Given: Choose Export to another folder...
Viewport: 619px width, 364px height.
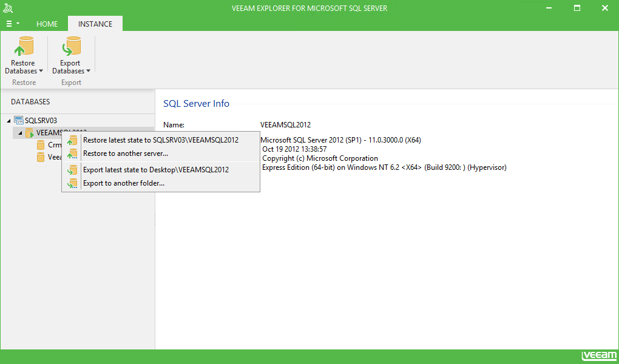Looking at the screenshot, I should (161, 183).
